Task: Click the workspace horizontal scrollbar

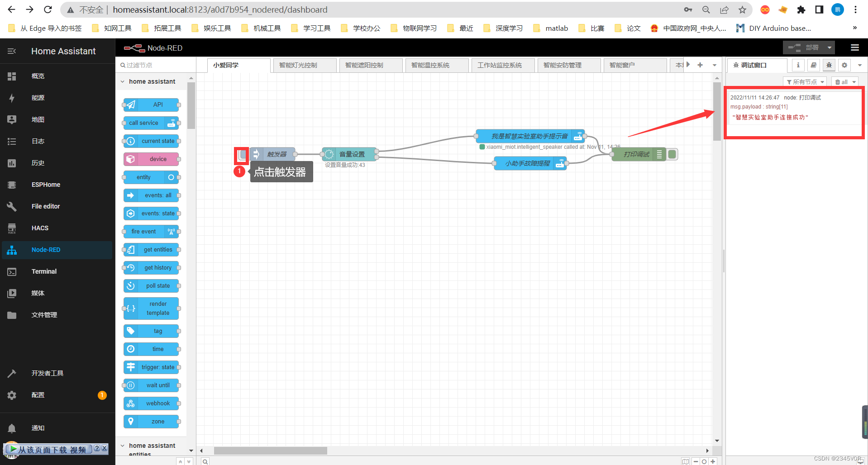Action: pos(270,451)
